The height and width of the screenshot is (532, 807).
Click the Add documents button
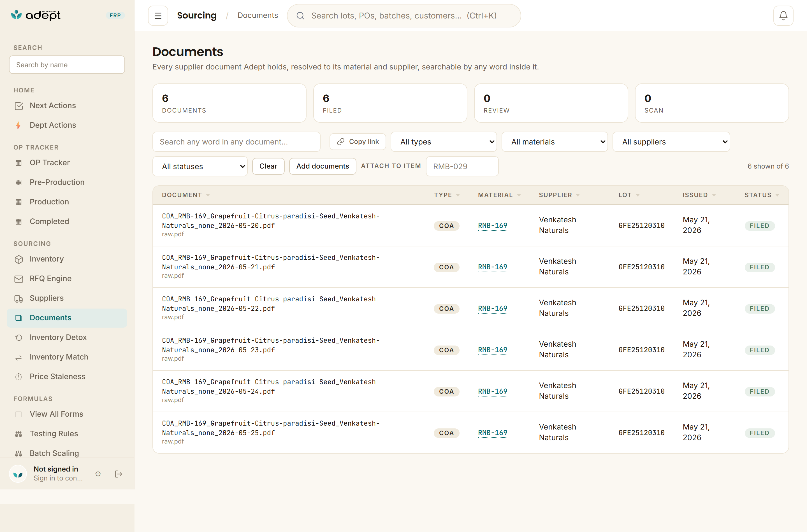point(323,166)
